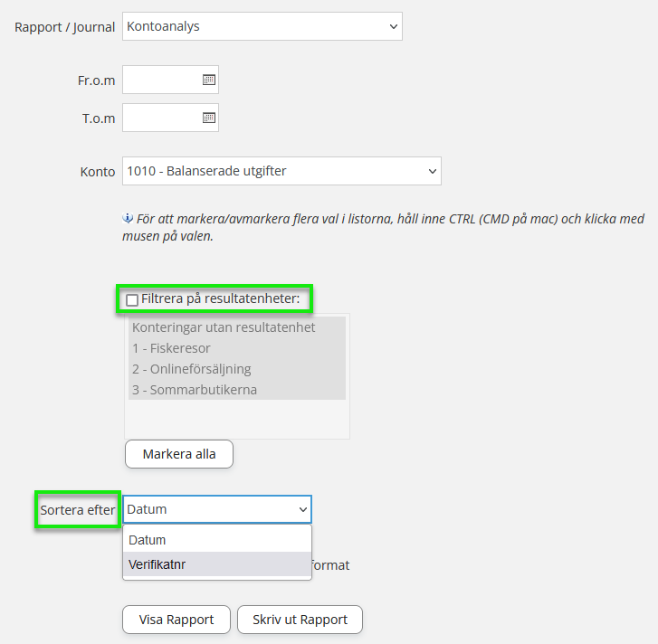Open the T.o.m date picker calendar icon
The height and width of the screenshot is (644, 658).
tap(208, 118)
